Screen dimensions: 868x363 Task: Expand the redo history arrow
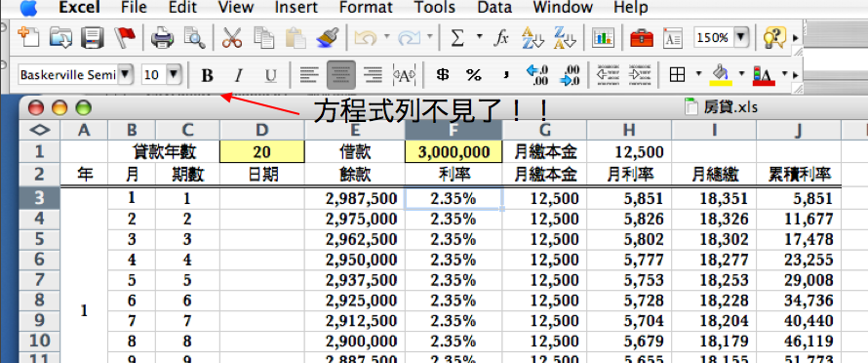tap(429, 37)
